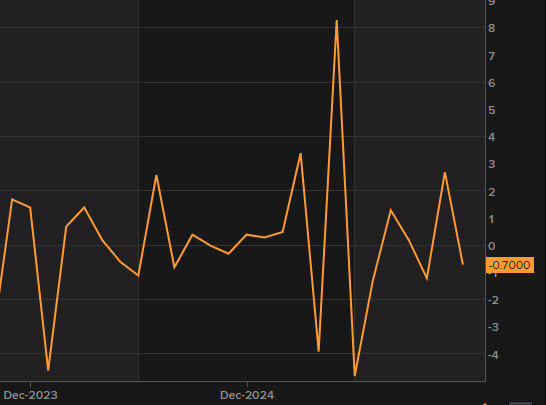Click the y-axis value 8
This screenshot has height=405, width=546.
(492, 28)
